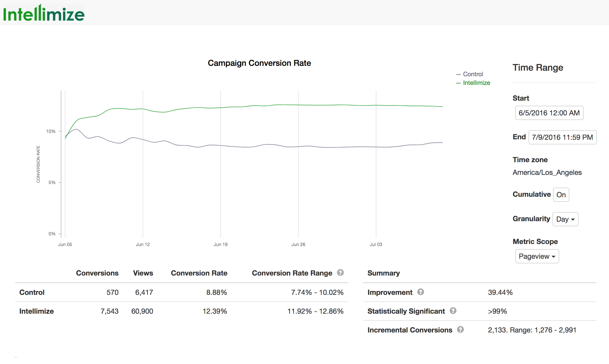The width and height of the screenshot is (609, 364).
Task: Click Intellimize range 11.92% - 12.86%
Action: point(315,311)
